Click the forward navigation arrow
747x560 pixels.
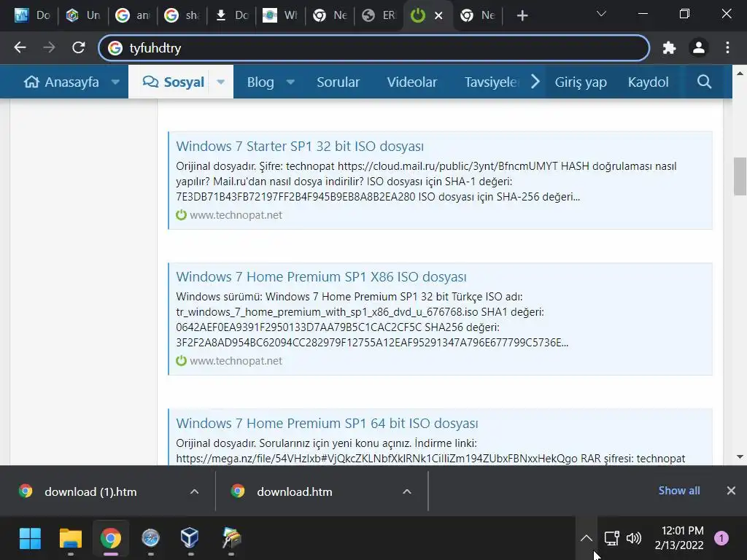(x=49, y=47)
